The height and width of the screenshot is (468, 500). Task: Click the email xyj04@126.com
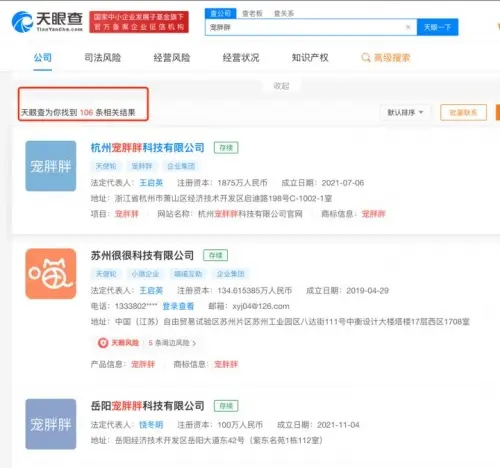coord(261,306)
